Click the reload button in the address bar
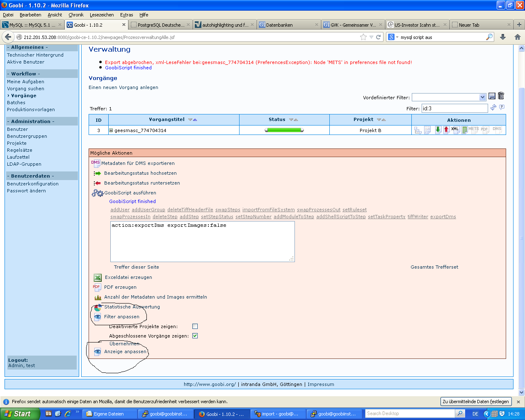 tap(379, 37)
